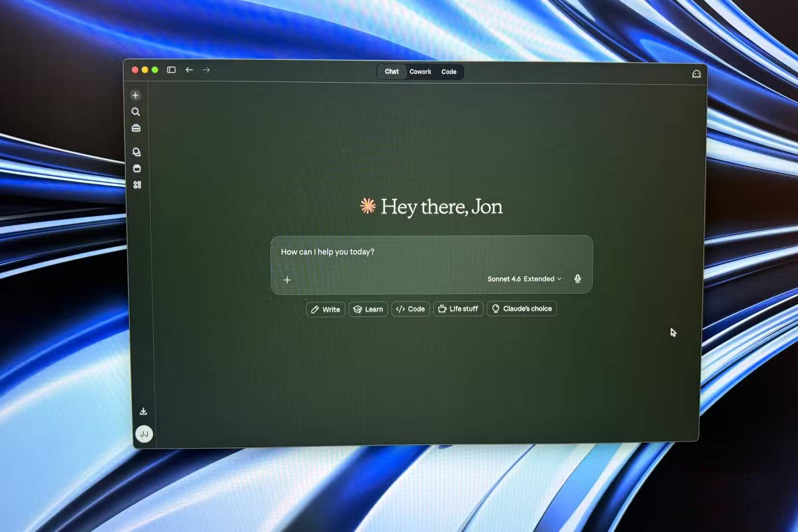Screen dimensions: 798x532
Task: Start a new chat with the plus icon
Action: click(x=135, y=95)
